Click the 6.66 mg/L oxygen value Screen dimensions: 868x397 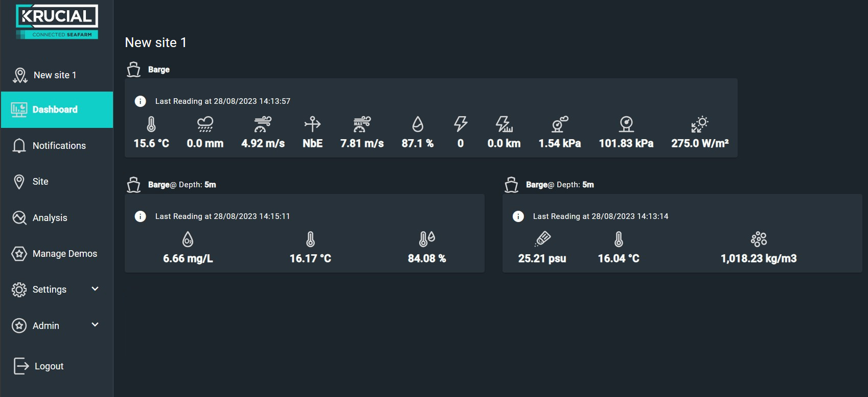pos(188,259)
